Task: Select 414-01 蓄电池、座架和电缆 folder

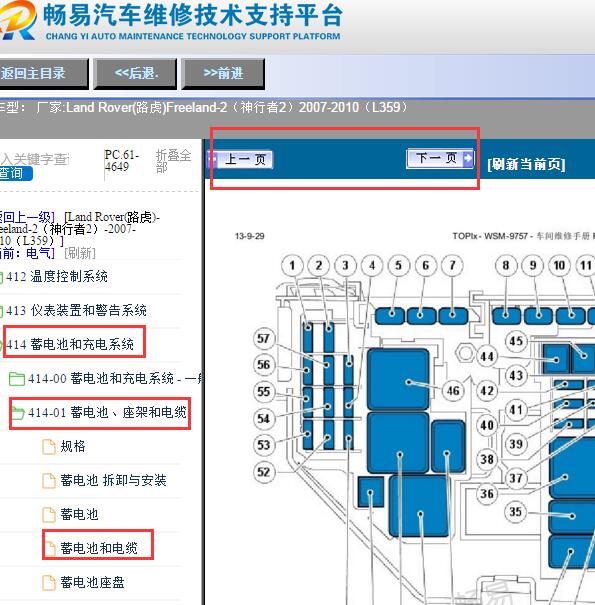Action: pyautogui.click(x=107, y=413)
